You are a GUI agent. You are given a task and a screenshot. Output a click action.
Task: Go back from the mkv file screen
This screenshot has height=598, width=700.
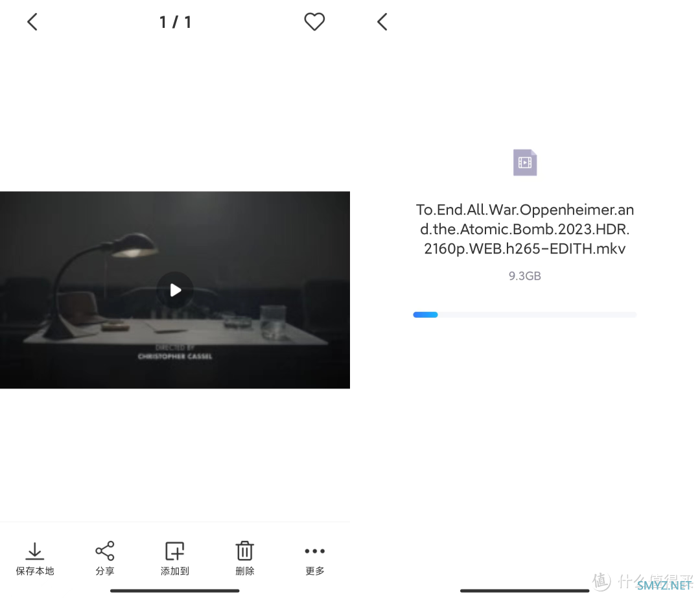click(x=382, y=22)
